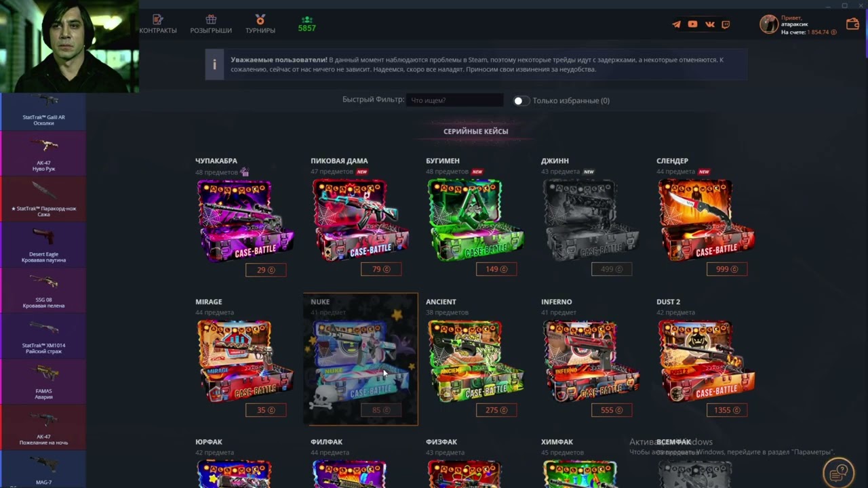
Task: Open the YouTube social link icon
Action: click(x=692, y=24)
